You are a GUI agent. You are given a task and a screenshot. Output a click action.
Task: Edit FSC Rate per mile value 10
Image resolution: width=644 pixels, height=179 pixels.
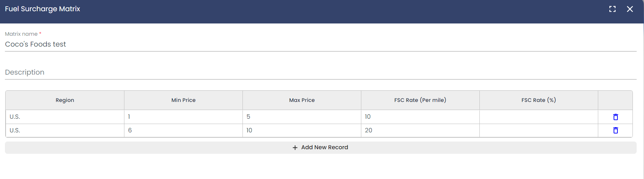point(420,117)
